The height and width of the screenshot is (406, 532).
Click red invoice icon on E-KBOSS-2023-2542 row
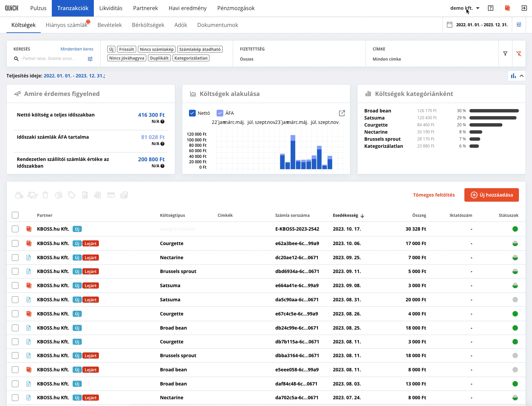click(x=29, y=229)
